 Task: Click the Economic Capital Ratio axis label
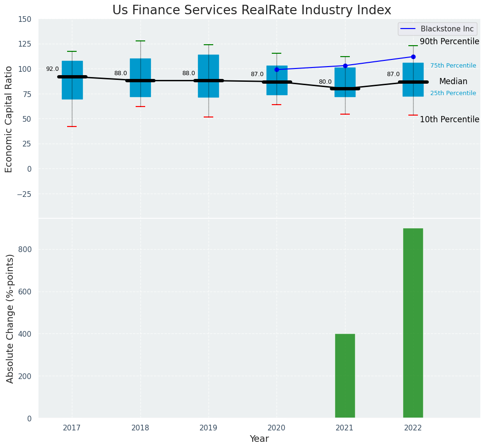tap(9, 119)
